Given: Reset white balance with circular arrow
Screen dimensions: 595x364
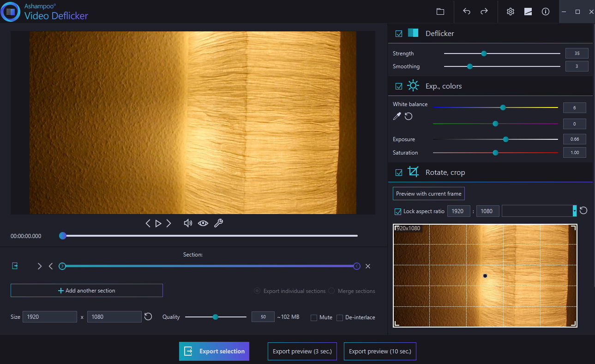Looking at the screenshot, I should [x=409, y=116].
